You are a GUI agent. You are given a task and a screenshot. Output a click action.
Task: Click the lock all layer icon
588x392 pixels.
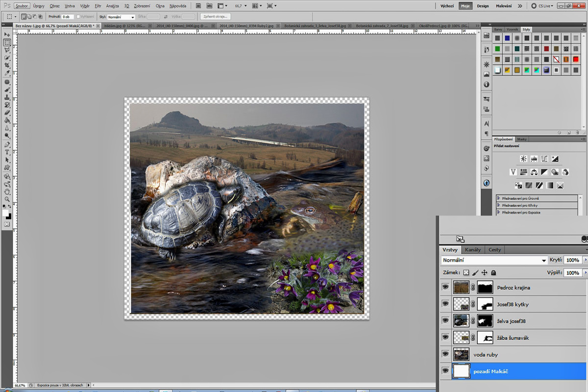click(493, 272)
